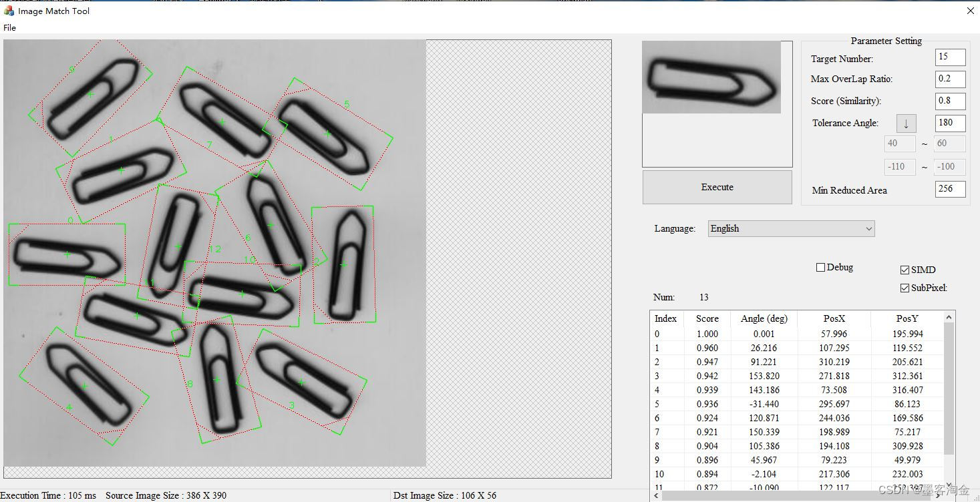Click score value 0.894 in row 10
This screenshot has height=502, width=980.
(707, 474)
